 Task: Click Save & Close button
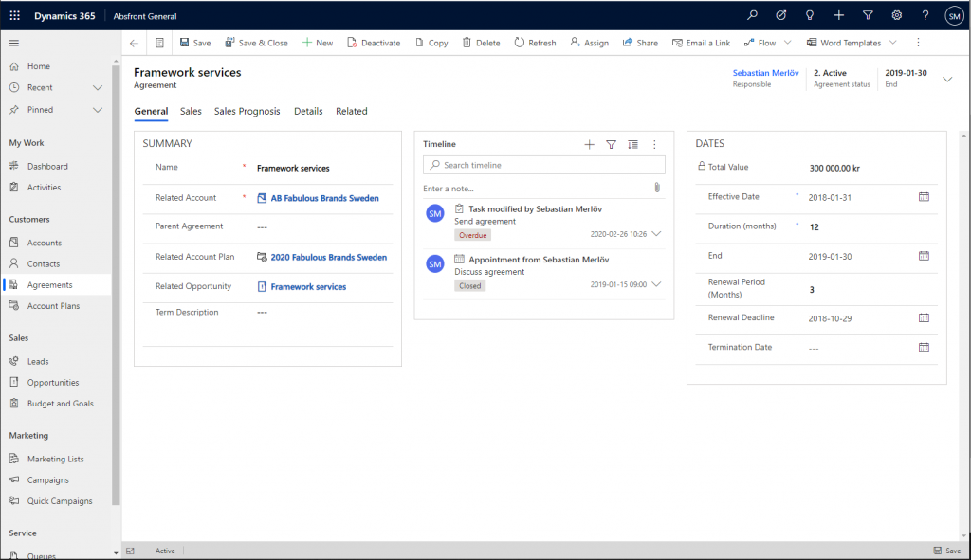256,43
